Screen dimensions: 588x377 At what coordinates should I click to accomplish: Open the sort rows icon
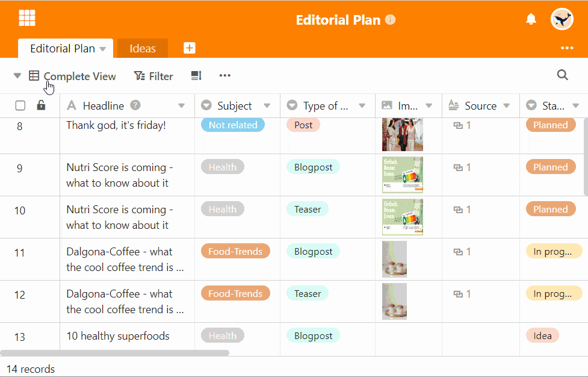click(196, 76)
